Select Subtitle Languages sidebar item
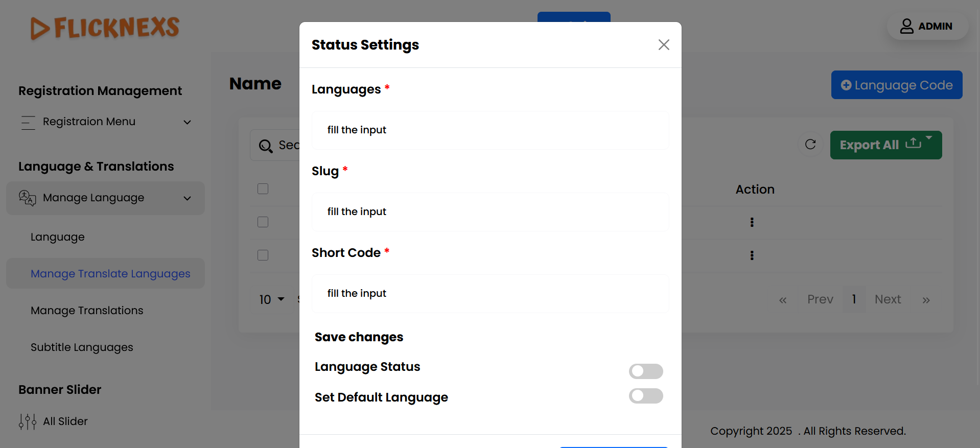The image size is (980, 448). click(x=82, y=347)
